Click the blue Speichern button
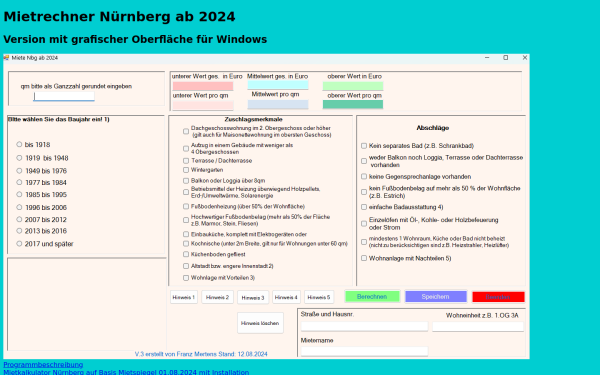 click(x=435, y=297)
